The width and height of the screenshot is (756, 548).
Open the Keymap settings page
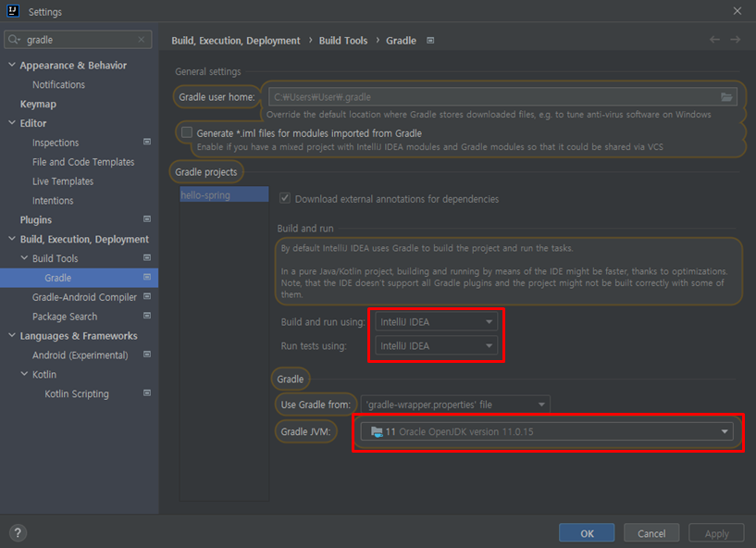click(38, 104)
